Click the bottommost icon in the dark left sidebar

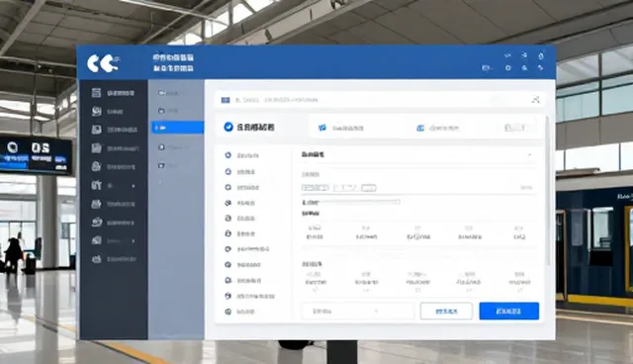tap(96, 259)
